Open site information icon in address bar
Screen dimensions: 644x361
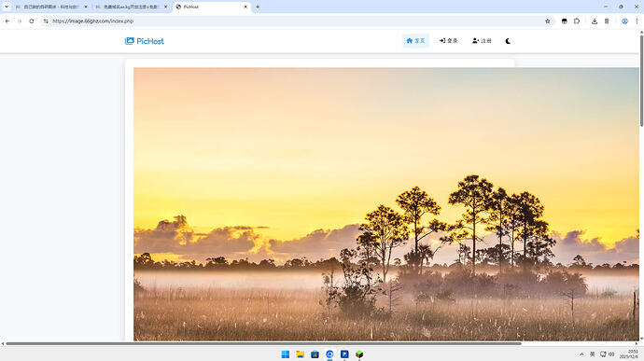46,21
